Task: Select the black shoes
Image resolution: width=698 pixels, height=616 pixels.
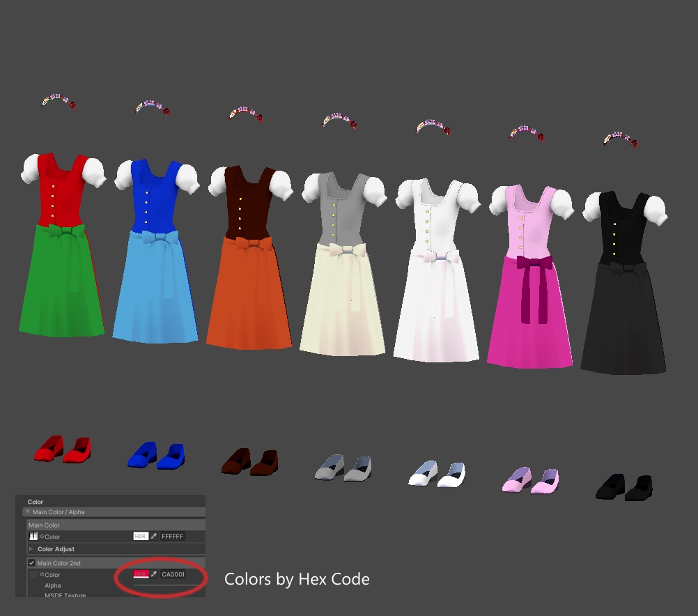Action: tap(624, 487)
